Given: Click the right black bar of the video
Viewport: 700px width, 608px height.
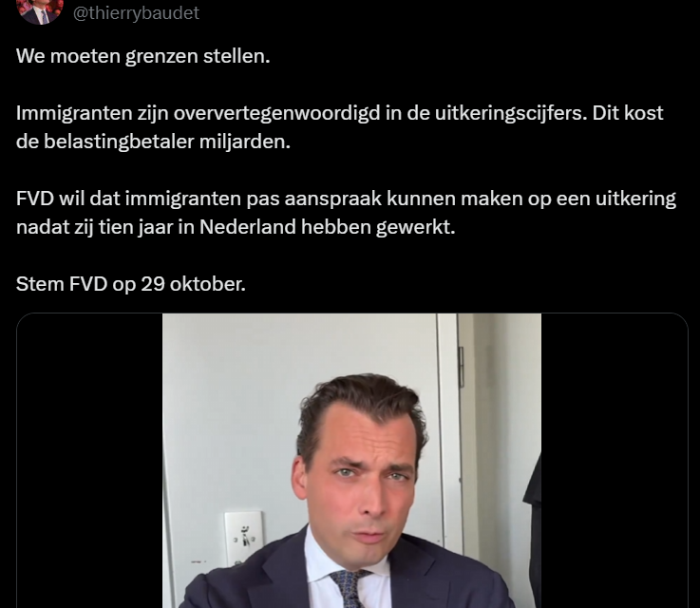Looking at the screenshot, I should click(x=615, y=460).
